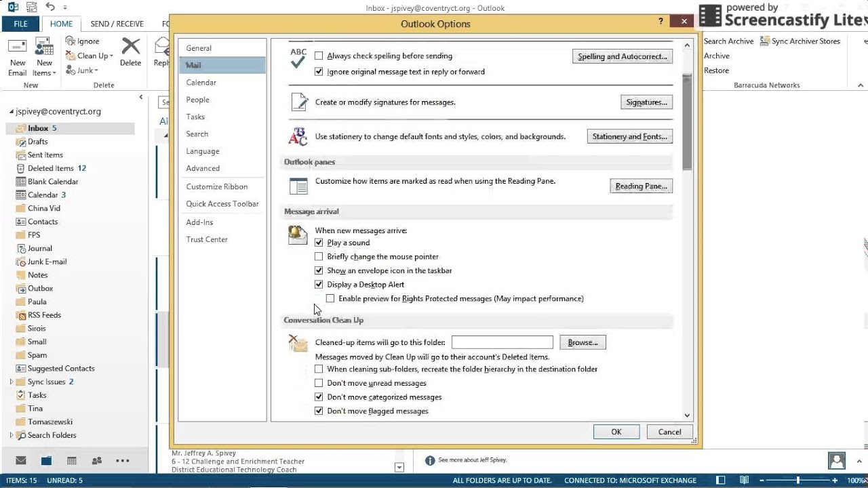The width and height of the screenshot is (868, 488).
Task: Click the New Email icon in ribbon
Action: (17, 47)
